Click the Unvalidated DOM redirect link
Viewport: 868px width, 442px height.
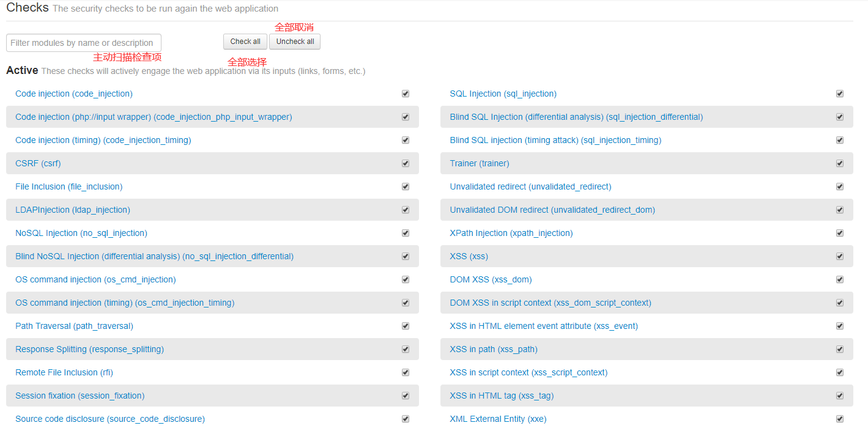(x=552, y=210)
